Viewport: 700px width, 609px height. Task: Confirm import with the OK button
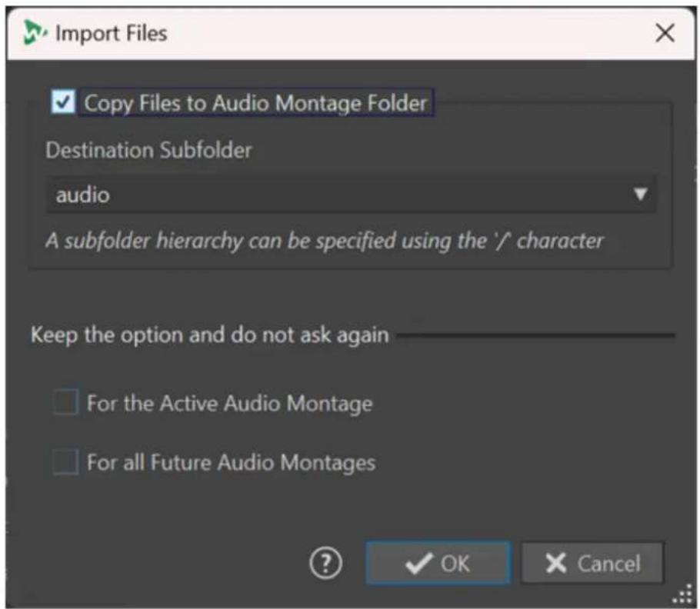tap(438, 563)
